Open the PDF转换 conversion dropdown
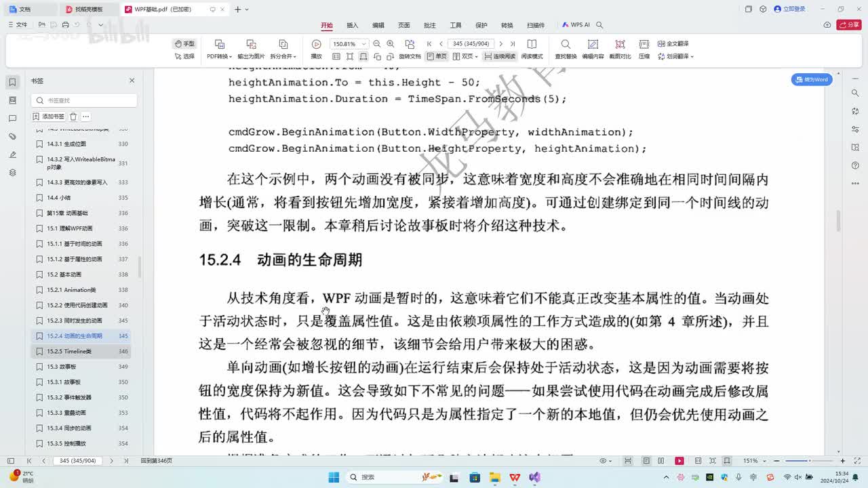The image size is (868, 488). click(219, 56)
